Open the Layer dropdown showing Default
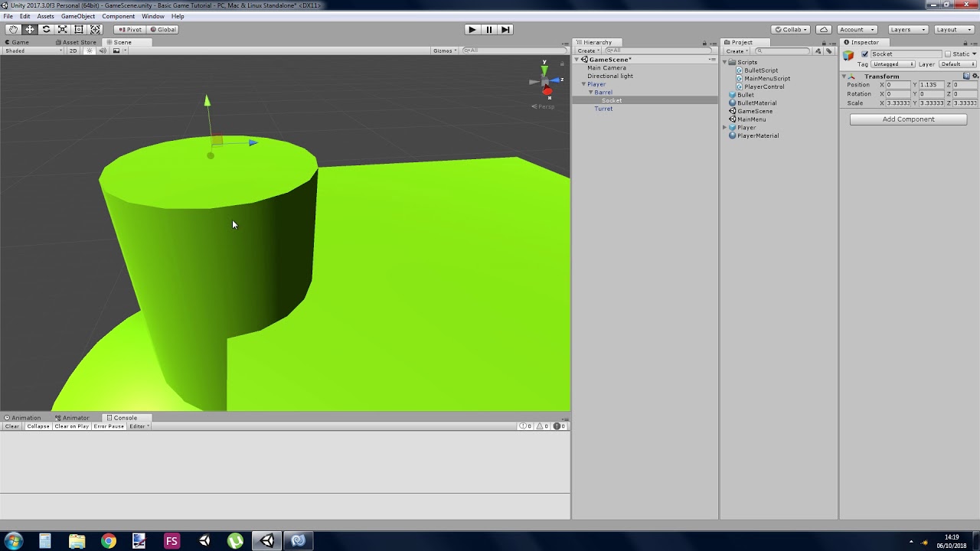The height and width of the screenshot is (551, 980). tap(958, 64)
